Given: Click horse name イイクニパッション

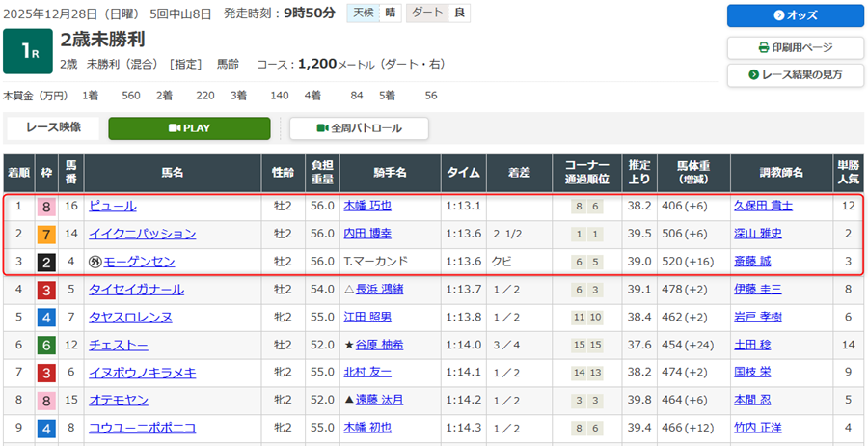Looking at the screenshot, I should pyautogui.click(x=143, y=234).
